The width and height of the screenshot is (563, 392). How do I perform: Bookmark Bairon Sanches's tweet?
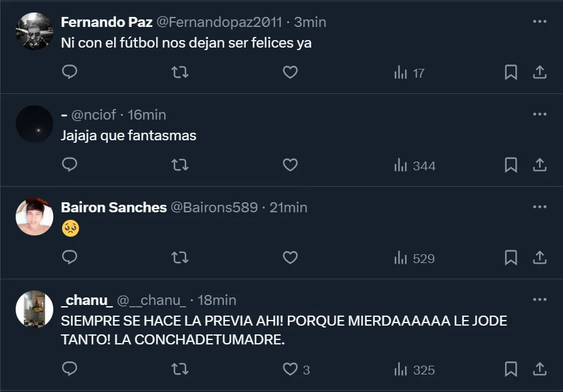click(x=511, y=258)
